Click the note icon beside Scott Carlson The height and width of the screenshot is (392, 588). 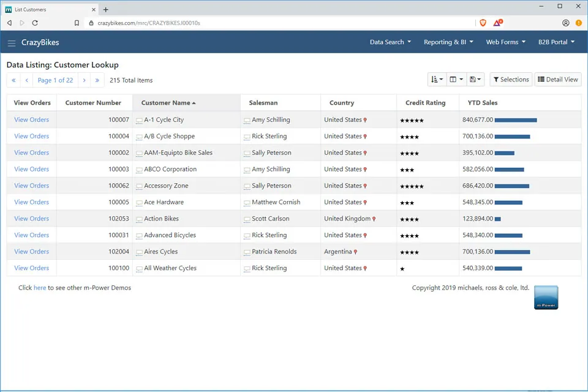click(x=247, y=219)
